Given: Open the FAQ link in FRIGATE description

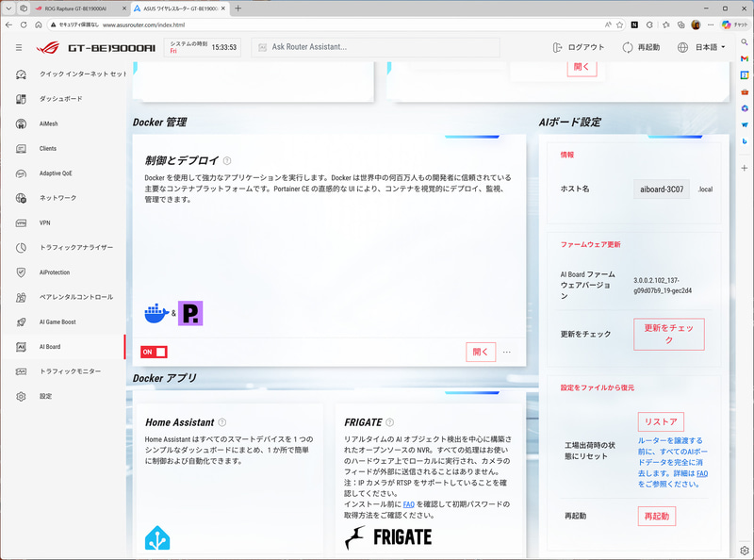Looking at the screenshot, I should click(409, 504).
